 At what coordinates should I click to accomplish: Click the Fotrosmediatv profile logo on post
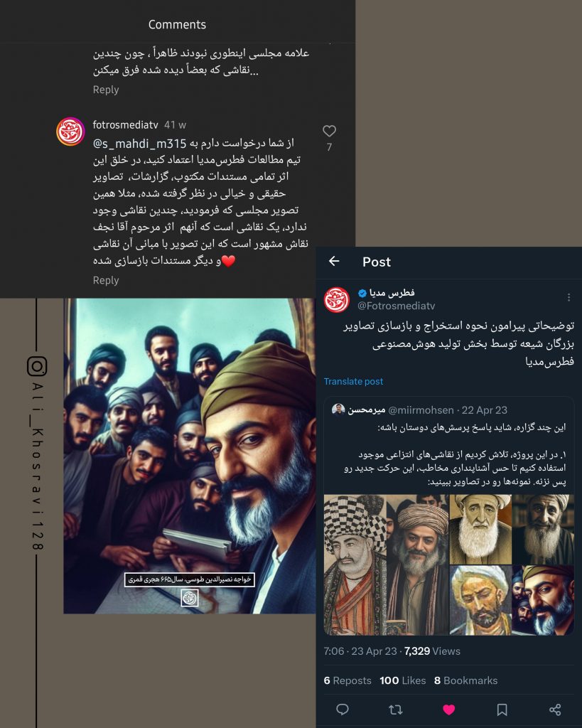[337, 299]
